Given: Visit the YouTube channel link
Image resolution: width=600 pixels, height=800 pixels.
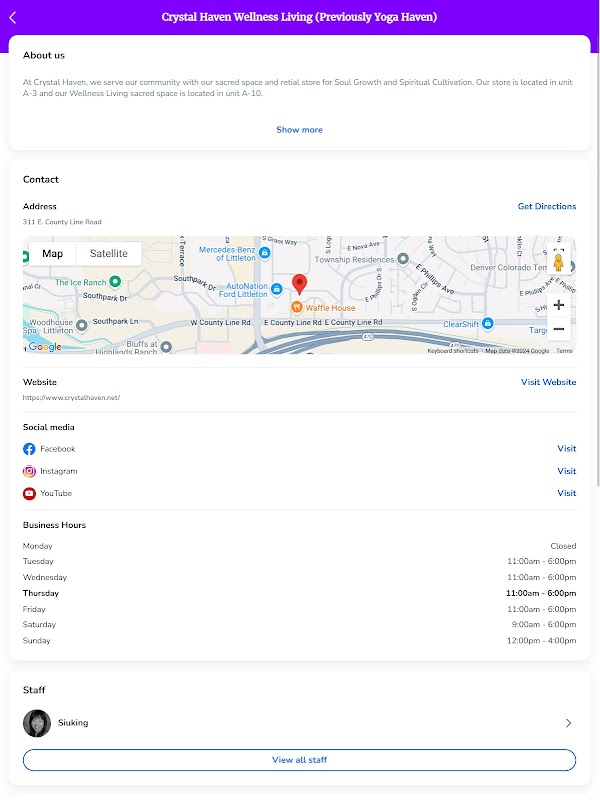Looking at the screenshot, I should (567, 493).
